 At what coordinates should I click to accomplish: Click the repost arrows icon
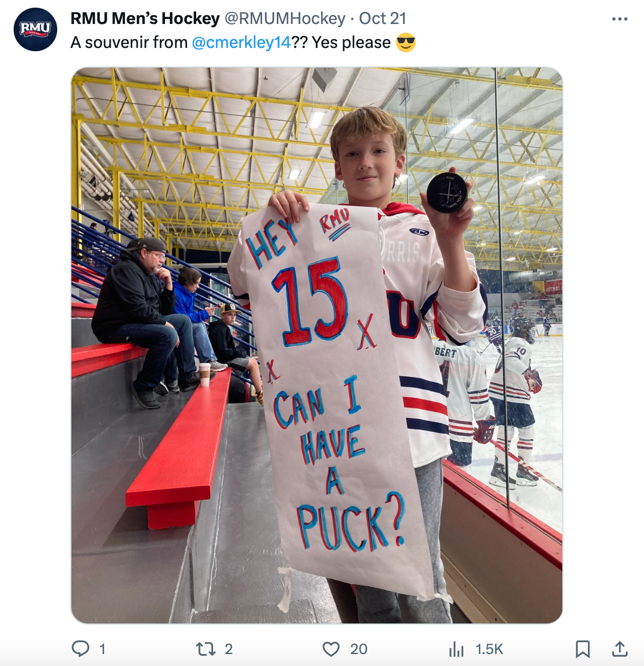tap(205, 649)
